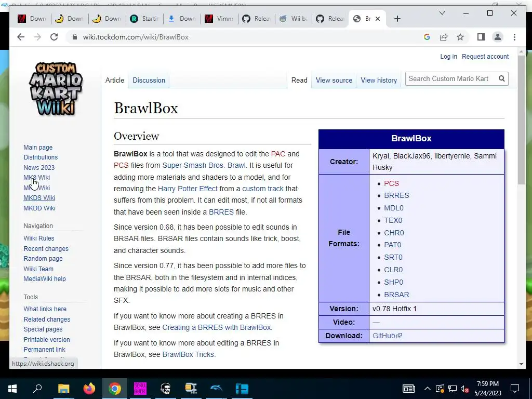Click the browser forward arrow
The height and width of the screenshot is (399, 532).
tap(37, 37)
